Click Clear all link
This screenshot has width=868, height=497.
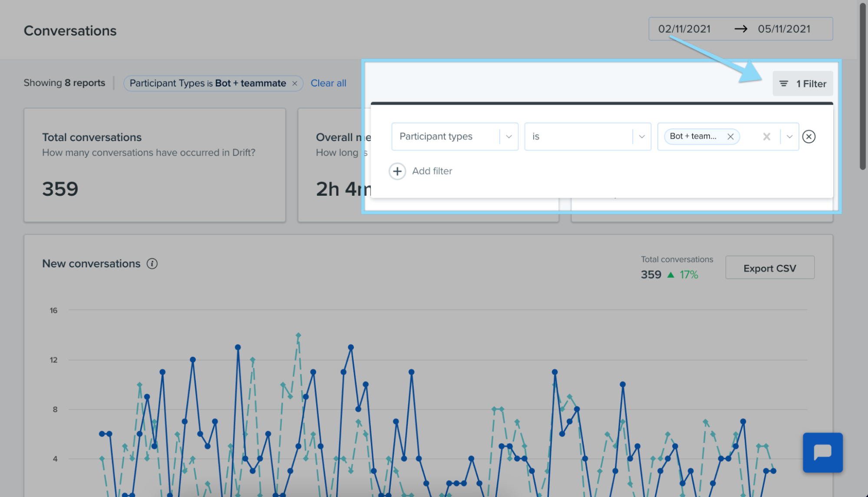click(328, 83)
